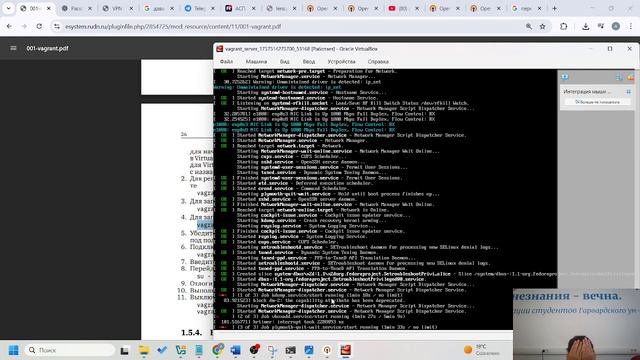
Task: Click the small icon beside 'Интеграция мыши'
Action: click(x=629, y=92)
